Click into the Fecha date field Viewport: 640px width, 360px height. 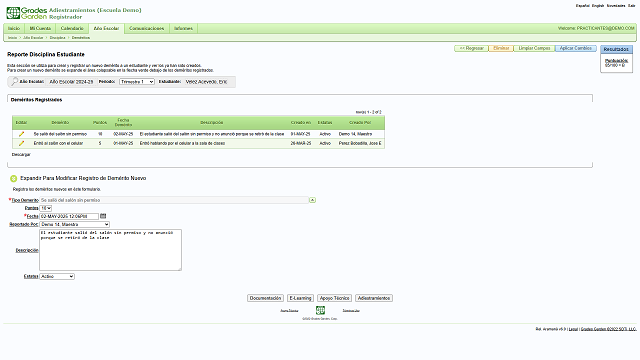click(69, 216)
